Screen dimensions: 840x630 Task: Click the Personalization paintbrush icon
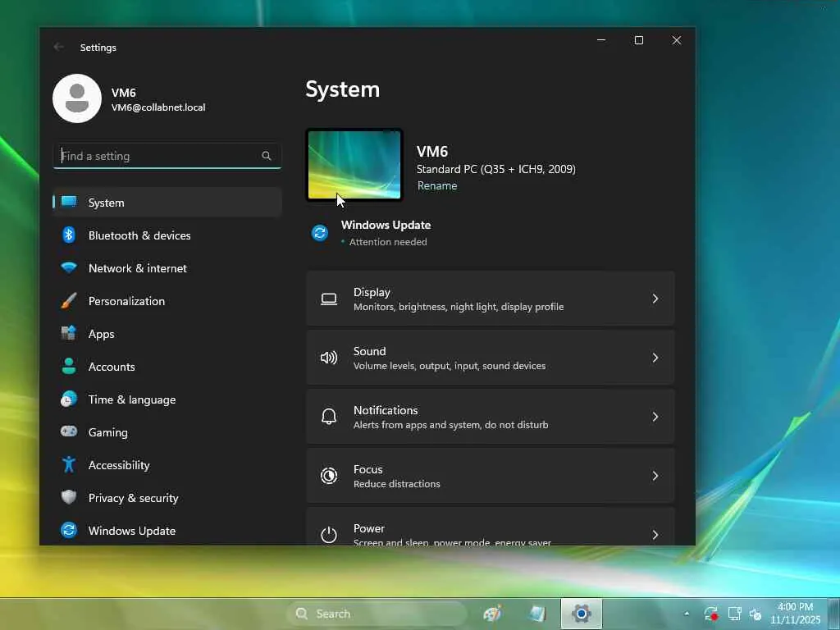(x=69, y=301)
